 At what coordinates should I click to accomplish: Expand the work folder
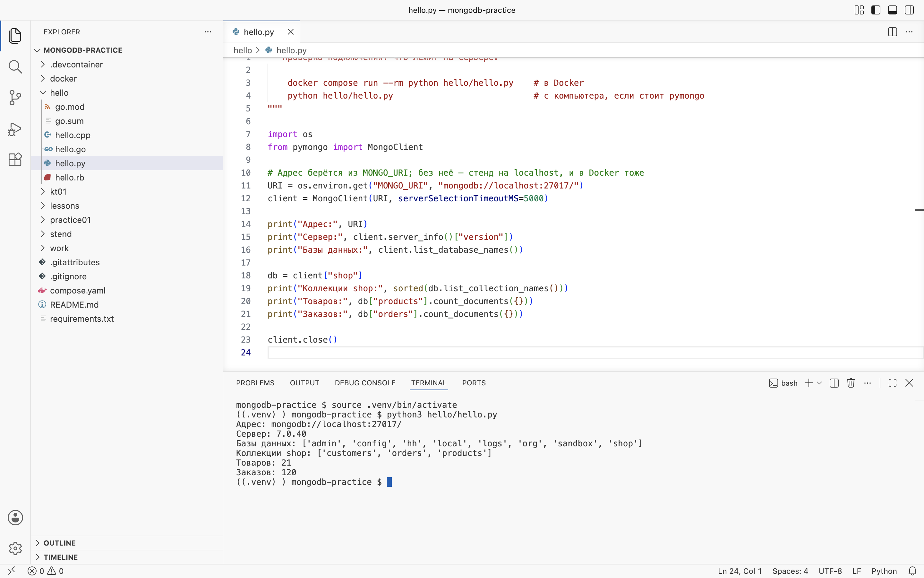click(x=126, y=248)
